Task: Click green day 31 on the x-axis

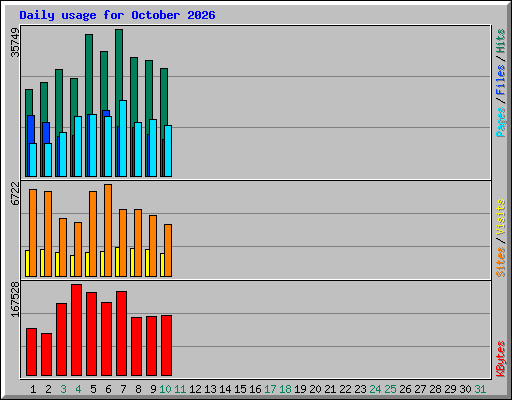Action: [x=480, y=389]
